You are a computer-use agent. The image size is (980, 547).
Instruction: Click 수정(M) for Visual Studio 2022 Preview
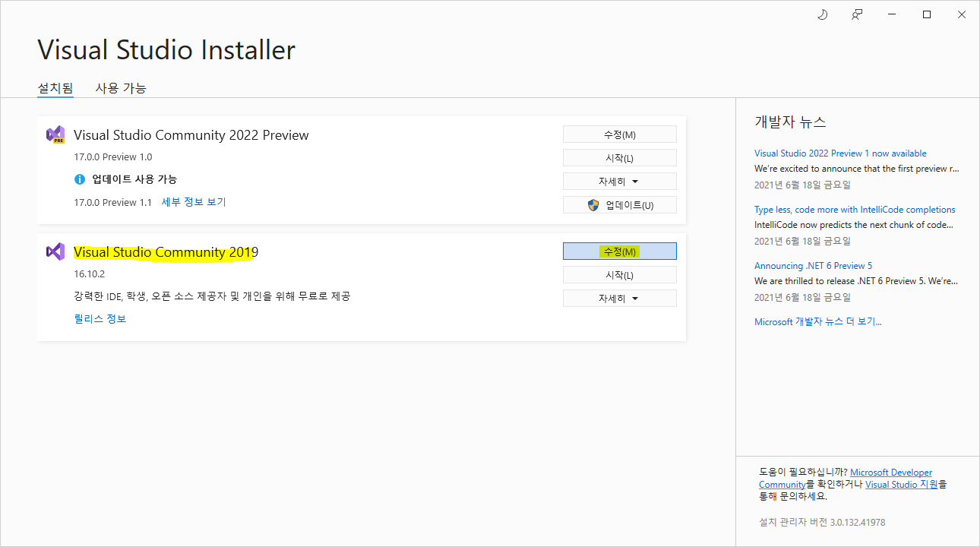[x=619, y=134]
